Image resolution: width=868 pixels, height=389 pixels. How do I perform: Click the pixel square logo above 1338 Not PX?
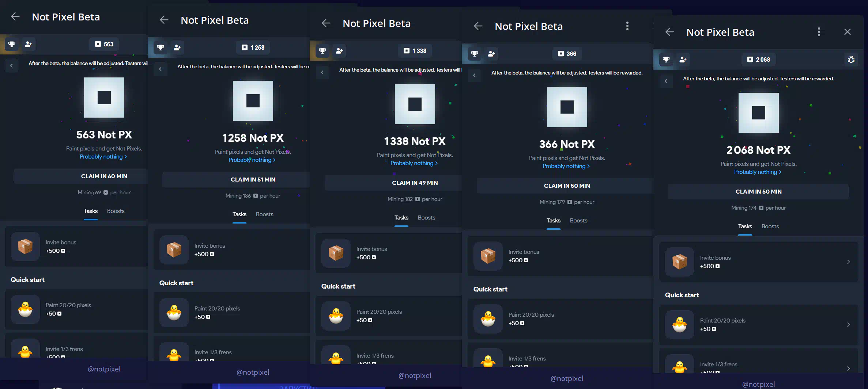tap(415, 104)
